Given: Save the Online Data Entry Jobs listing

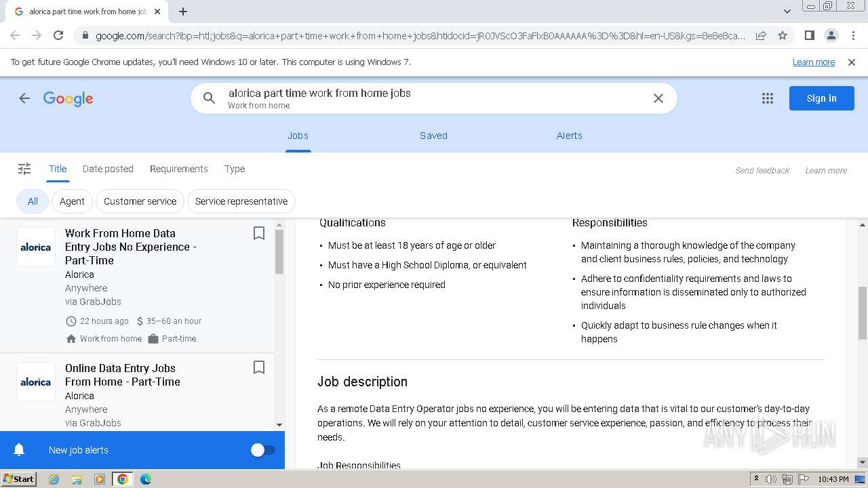Looking at the screenshot, I should tap(258, 367).
